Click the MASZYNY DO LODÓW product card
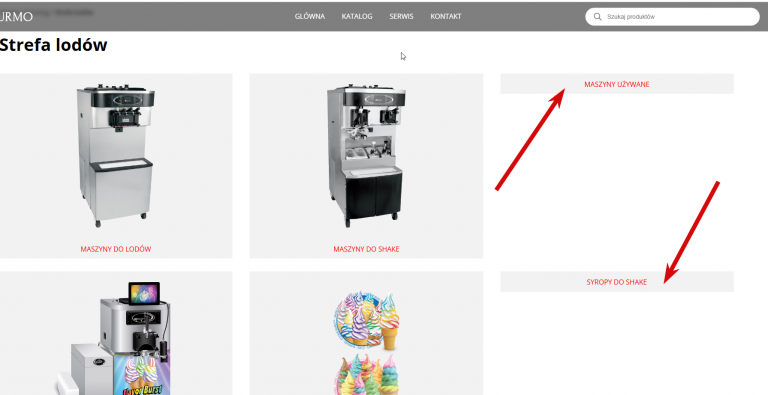The image size is (768, 395). [x=116, y=166]
